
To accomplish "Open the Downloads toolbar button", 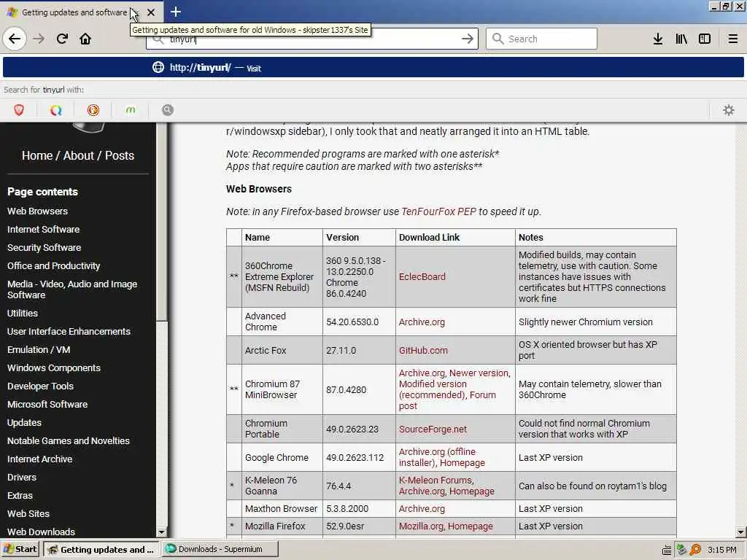I will tap(658, 39).
